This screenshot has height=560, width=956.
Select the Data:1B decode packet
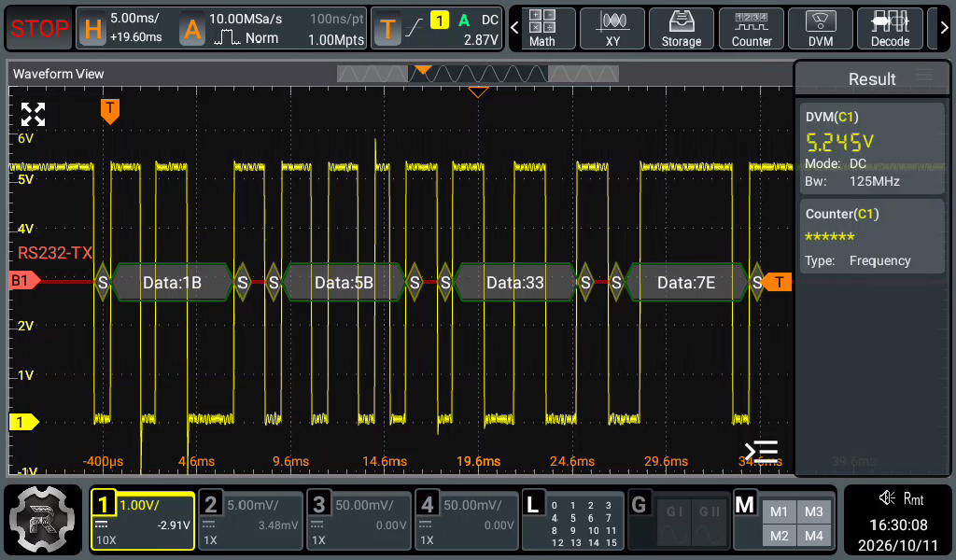[x=172, y=282]
